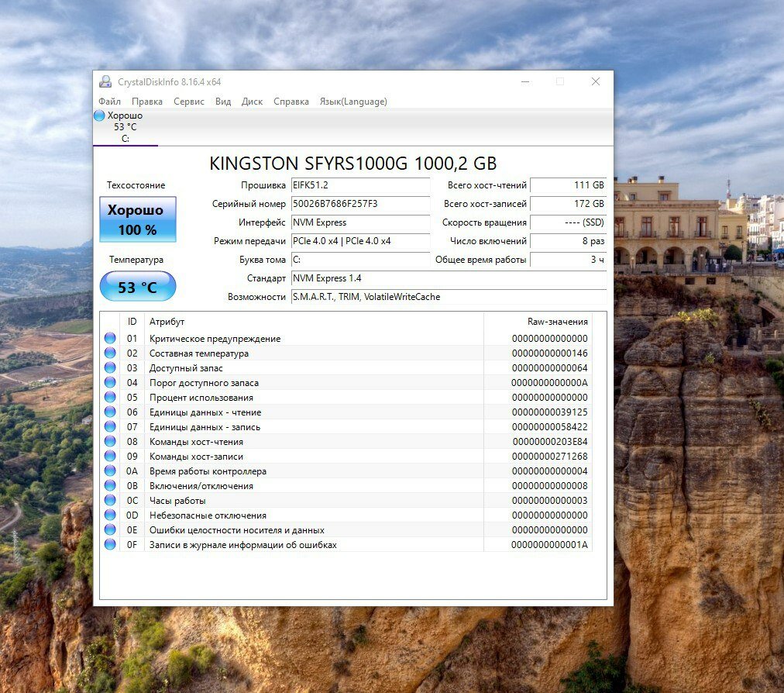Click the Стандарт field NVM Express 1.4
Image resolution: width=784 pixels, height=693 pixels.
(449, 278)
